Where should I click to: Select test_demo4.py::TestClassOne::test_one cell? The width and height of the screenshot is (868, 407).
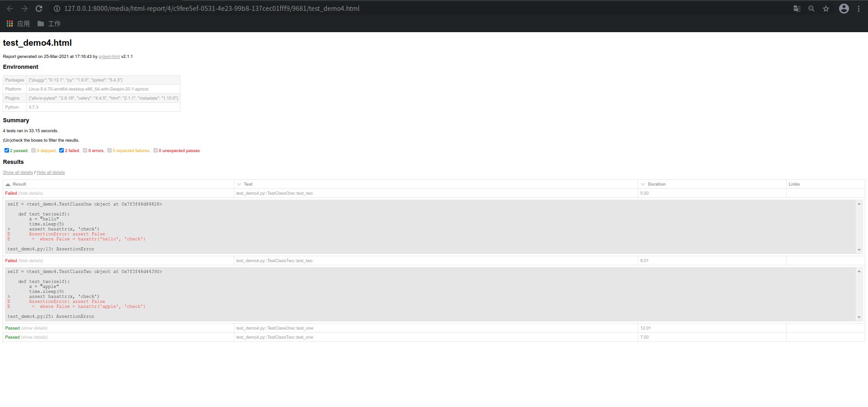click(x=436, y=328)
